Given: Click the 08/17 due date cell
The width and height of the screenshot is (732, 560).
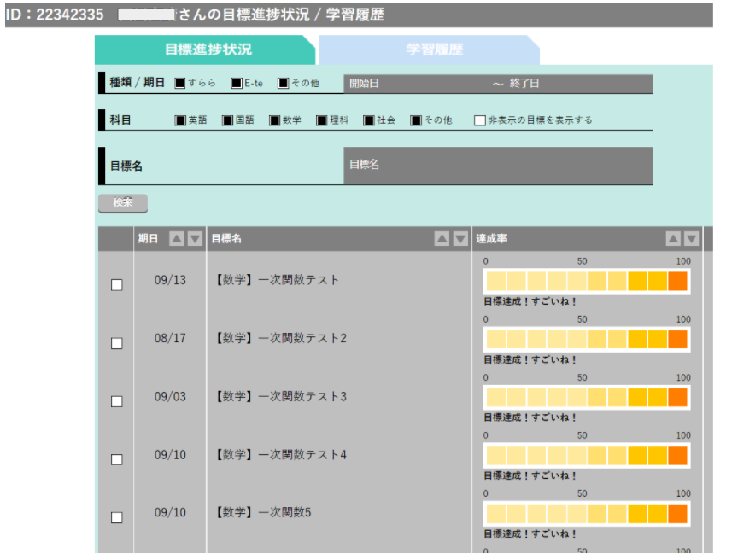Looking at the screenshot, I should [x=170, y=338].
